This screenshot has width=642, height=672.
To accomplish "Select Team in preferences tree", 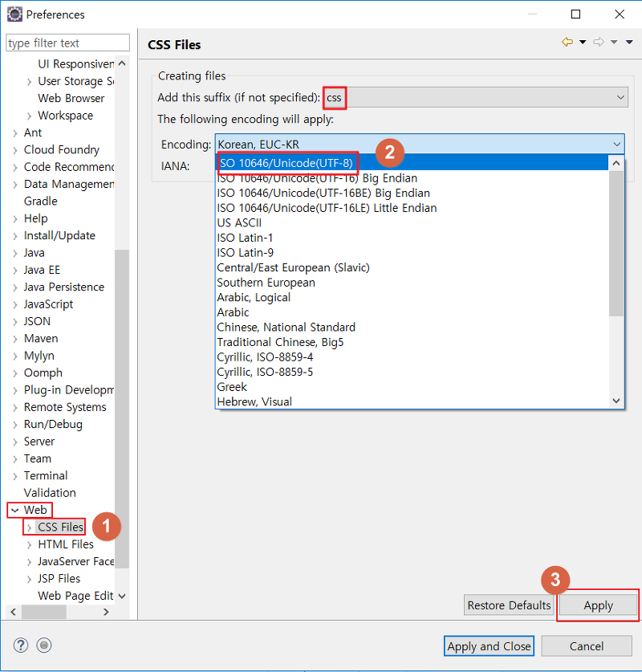I will tap(37, 458).
